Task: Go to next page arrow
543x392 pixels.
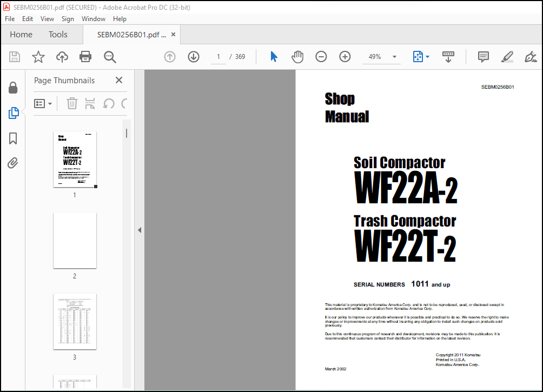Action: (194, 57)
